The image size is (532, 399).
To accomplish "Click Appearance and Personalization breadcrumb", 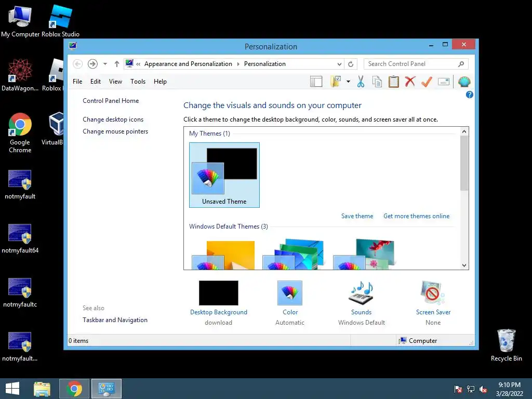I will (x=188, y=64).
